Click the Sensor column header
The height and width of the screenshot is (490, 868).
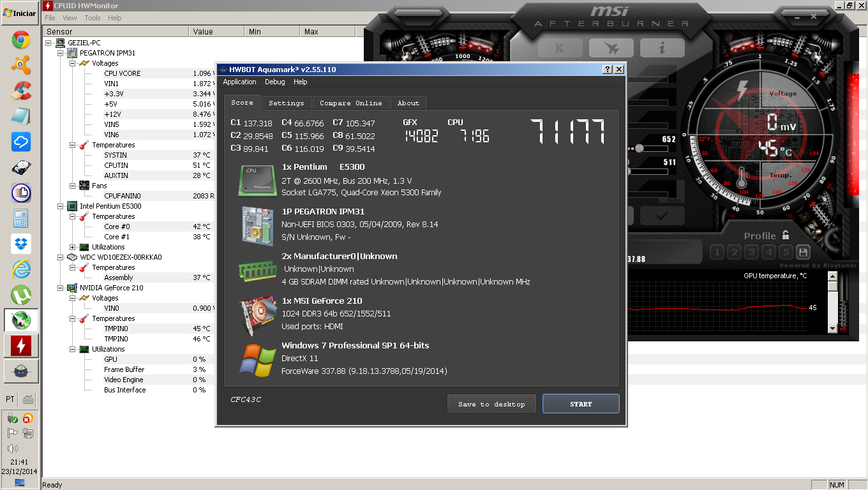click(116, 31)
